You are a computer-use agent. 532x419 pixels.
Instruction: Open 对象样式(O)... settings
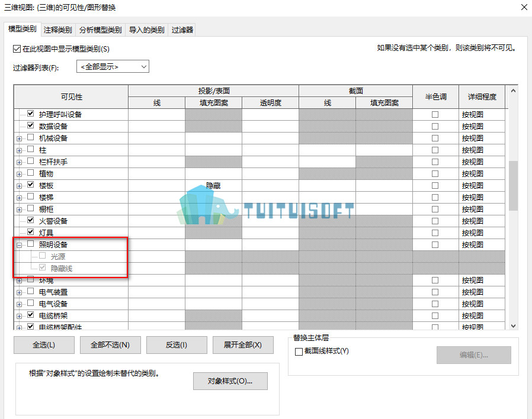pyautogui.click(x=230, y=381)
